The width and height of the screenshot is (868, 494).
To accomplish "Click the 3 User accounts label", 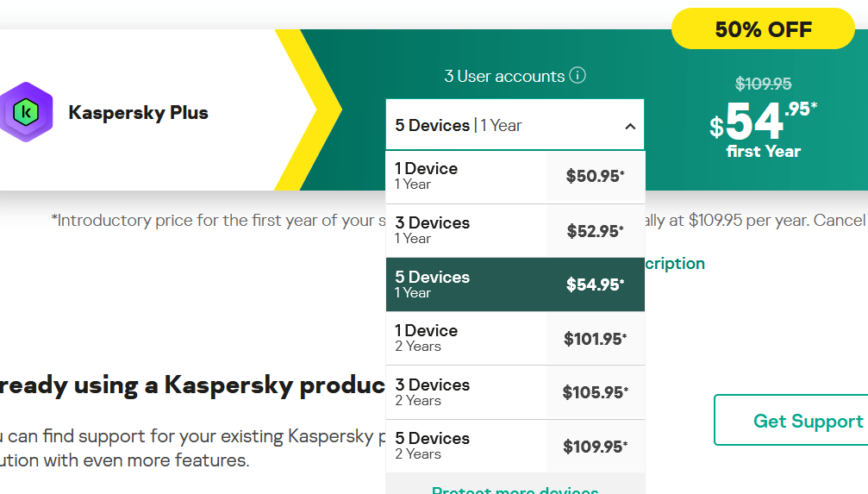I will 504,76.
